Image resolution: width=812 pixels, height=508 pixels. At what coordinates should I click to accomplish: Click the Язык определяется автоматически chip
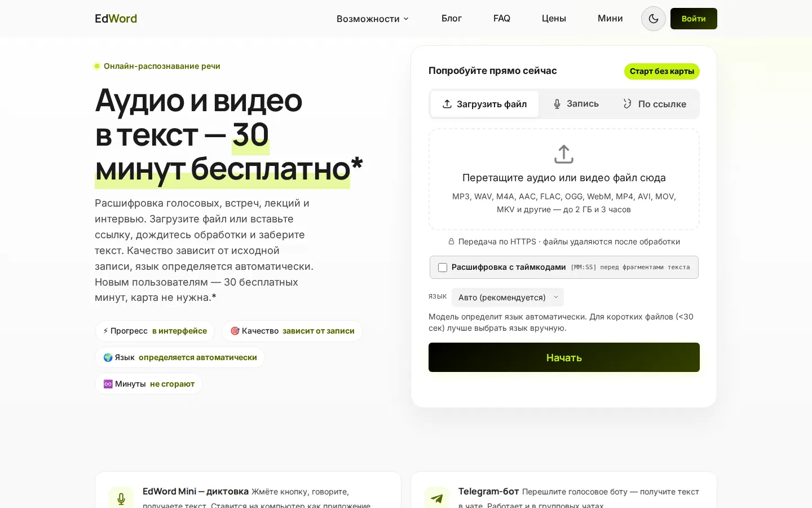coord(180,357)
